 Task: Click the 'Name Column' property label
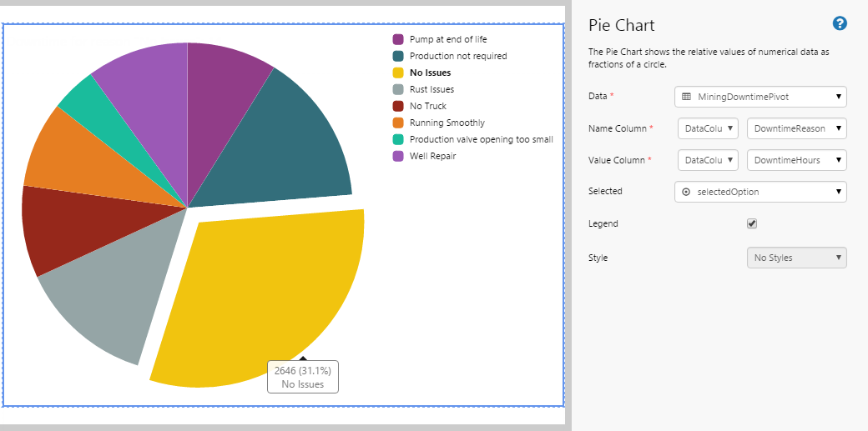coord(618,128)
